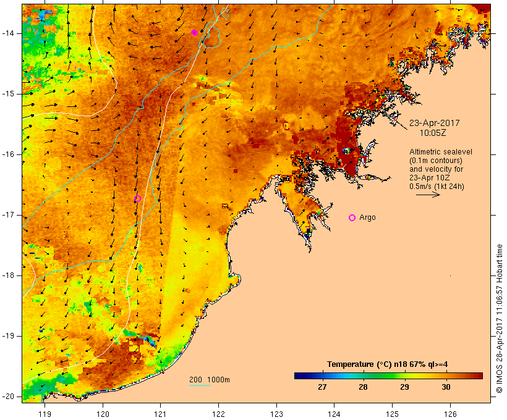
Task: Click the Argo float marker near -14 latitude
Action: (194, 33)
